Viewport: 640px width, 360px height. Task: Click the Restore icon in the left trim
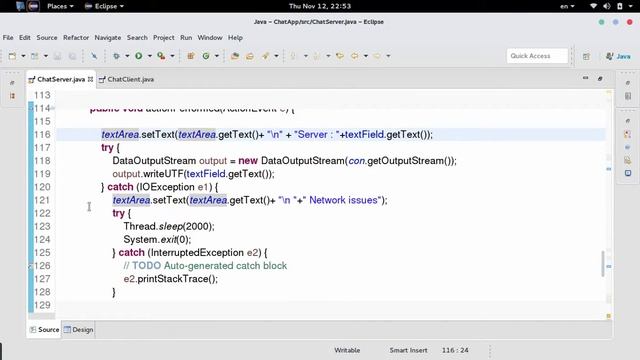[x=12, y=83]
